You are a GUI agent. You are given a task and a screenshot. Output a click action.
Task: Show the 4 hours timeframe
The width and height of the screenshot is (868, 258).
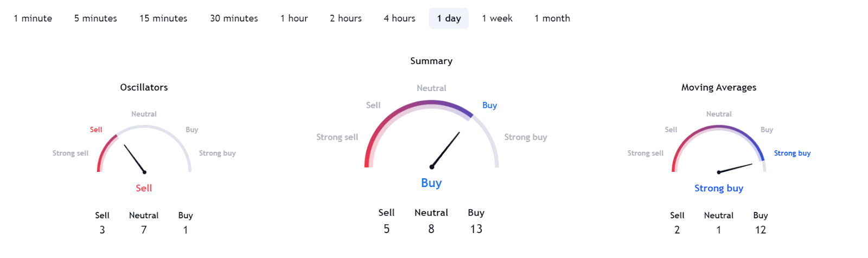point(399,18)
